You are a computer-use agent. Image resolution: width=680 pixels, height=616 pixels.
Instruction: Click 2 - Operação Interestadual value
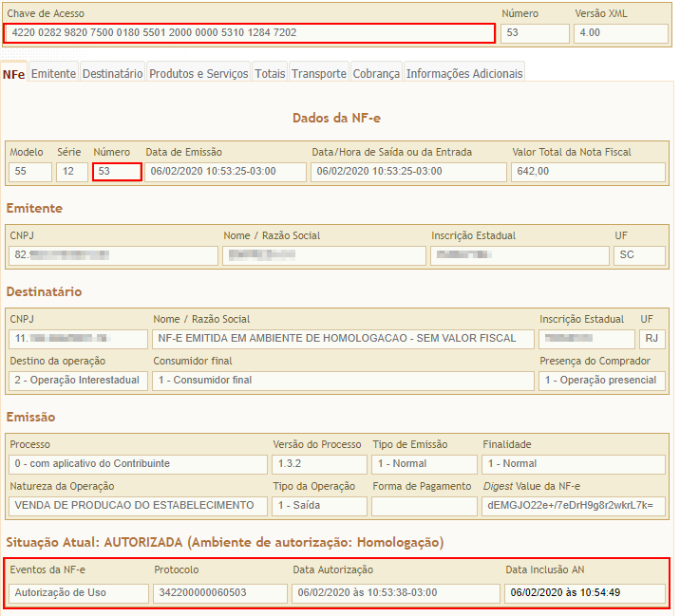pos(78,381)
